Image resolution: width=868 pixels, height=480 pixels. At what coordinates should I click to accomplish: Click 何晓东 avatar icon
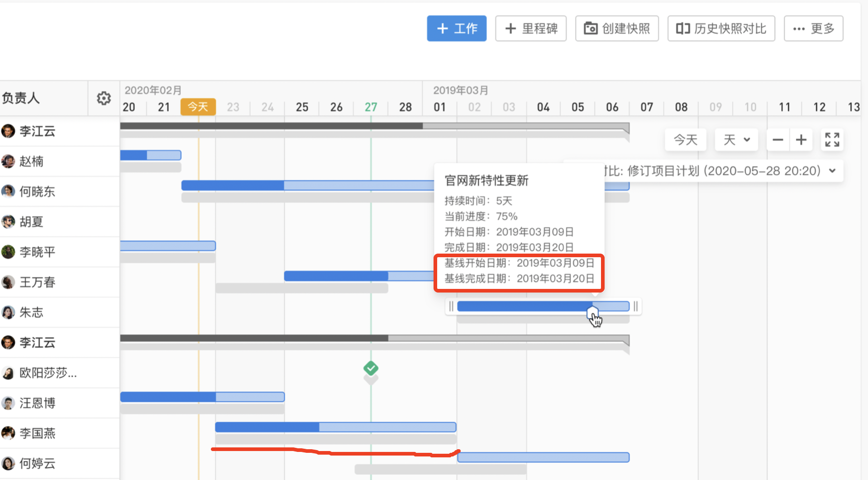8,191
